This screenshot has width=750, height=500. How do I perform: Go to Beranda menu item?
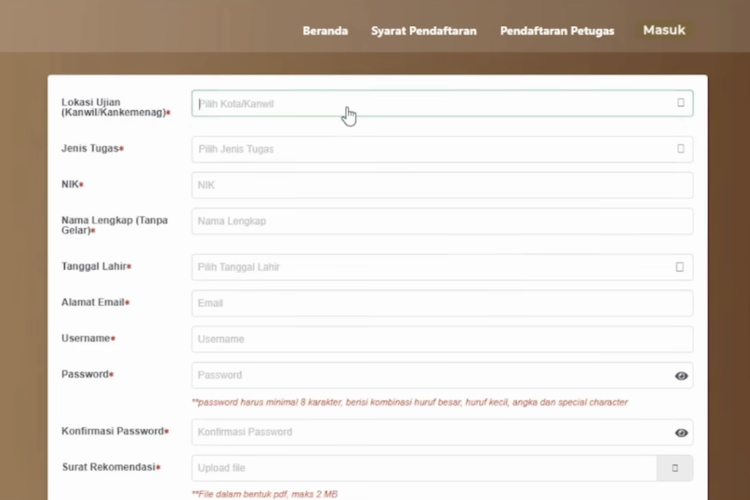point(325,31)
